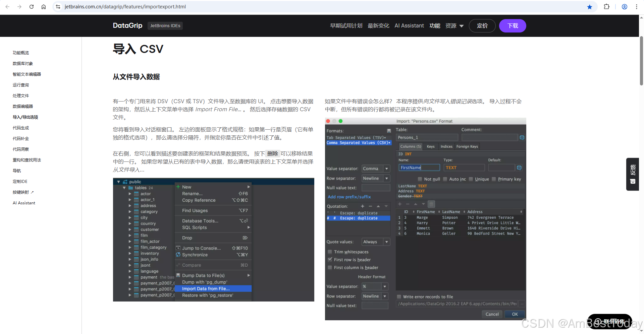Screen dimensions: 644x334
Task: Click the Dump Data floppy disk icon
Action: click(x=178, y=275)
